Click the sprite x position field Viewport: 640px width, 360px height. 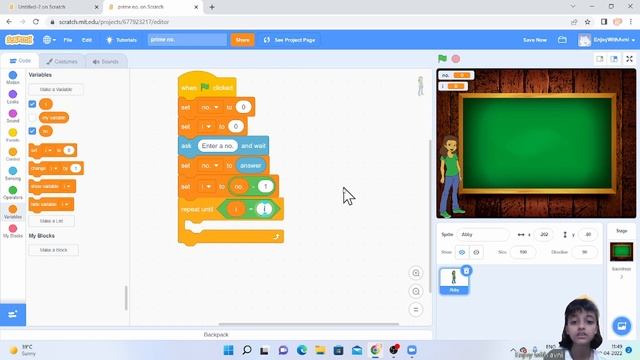(544, 235)
